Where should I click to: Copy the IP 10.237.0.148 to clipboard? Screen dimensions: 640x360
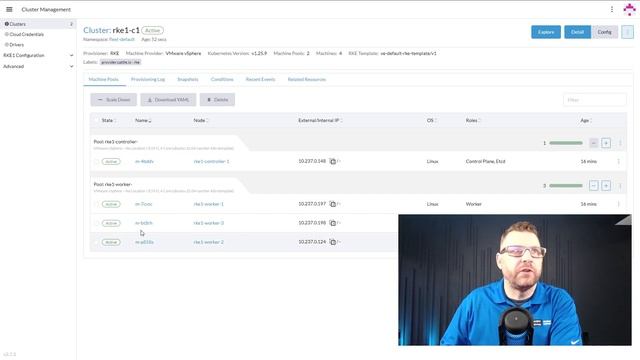[x=333, y=162]
